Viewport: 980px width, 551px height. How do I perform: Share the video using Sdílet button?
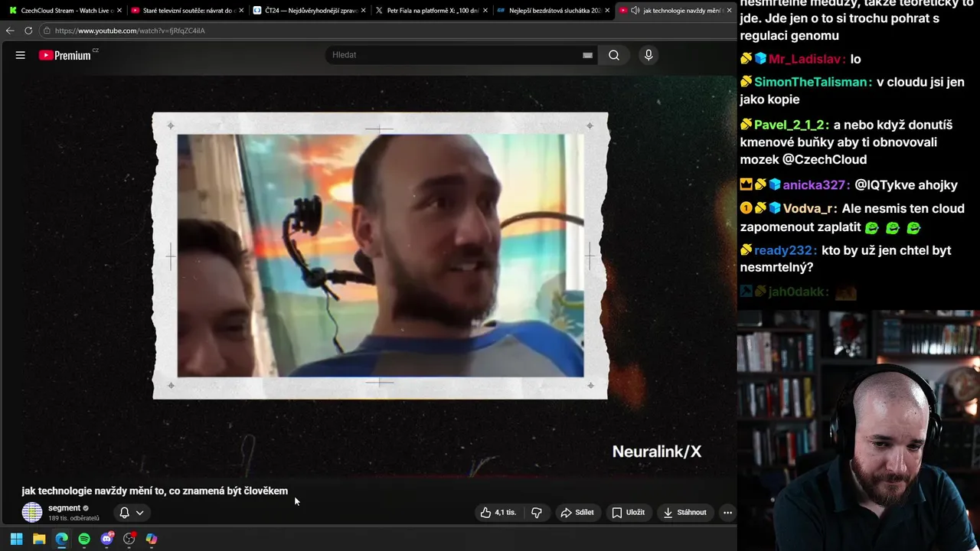(577, 513)
